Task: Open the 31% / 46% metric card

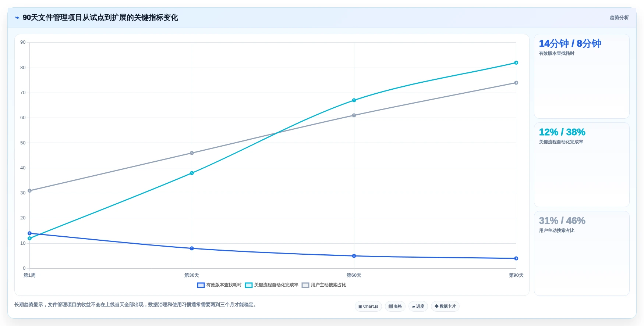Action: (x=582, y=253)
